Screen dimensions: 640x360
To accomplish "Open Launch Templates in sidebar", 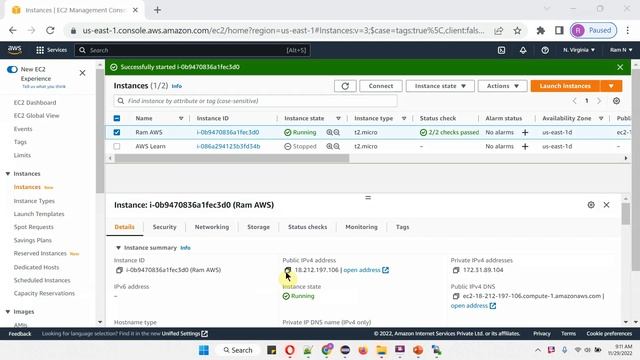I will [39, 214].
